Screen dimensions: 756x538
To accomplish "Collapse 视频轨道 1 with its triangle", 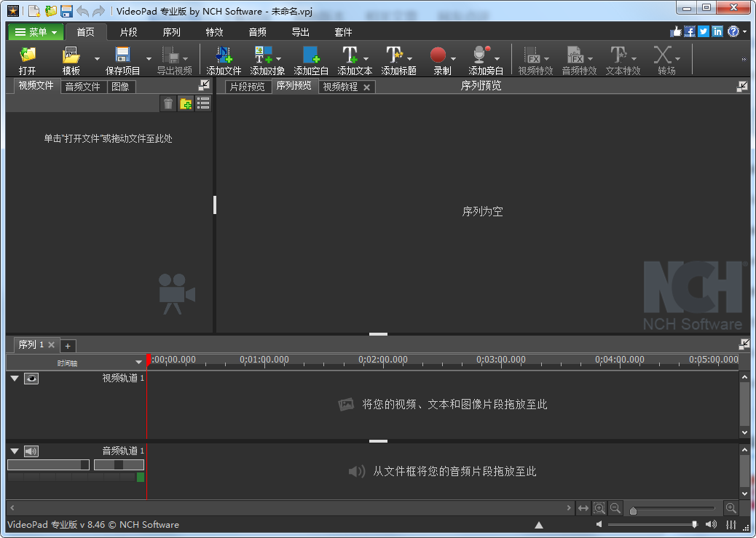I will [x=14, y=379].
